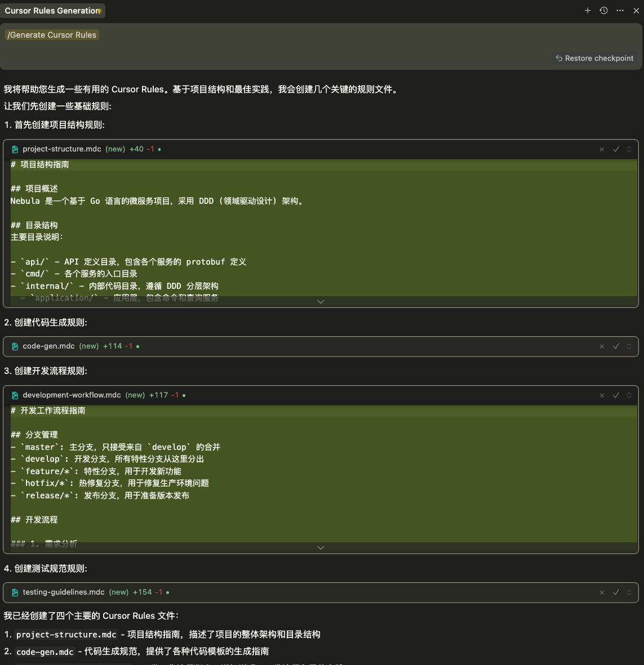Click the '主要目录说明:' line

(x=37, y=237)
